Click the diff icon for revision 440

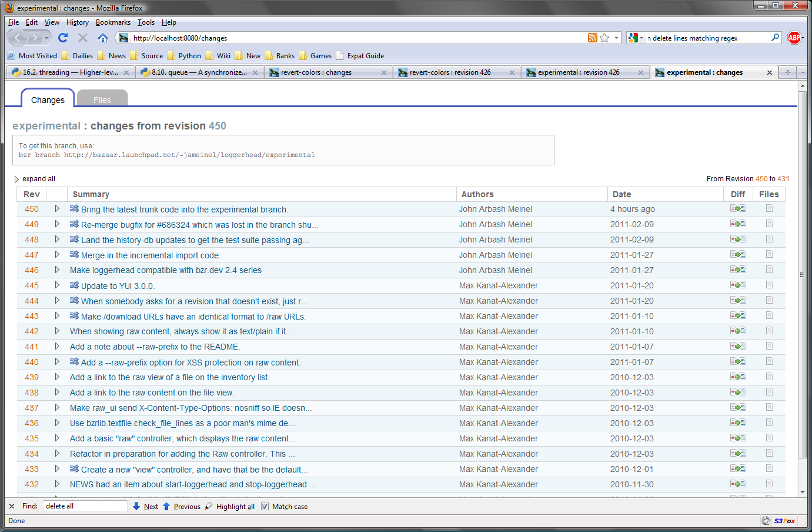click(737, 361)
